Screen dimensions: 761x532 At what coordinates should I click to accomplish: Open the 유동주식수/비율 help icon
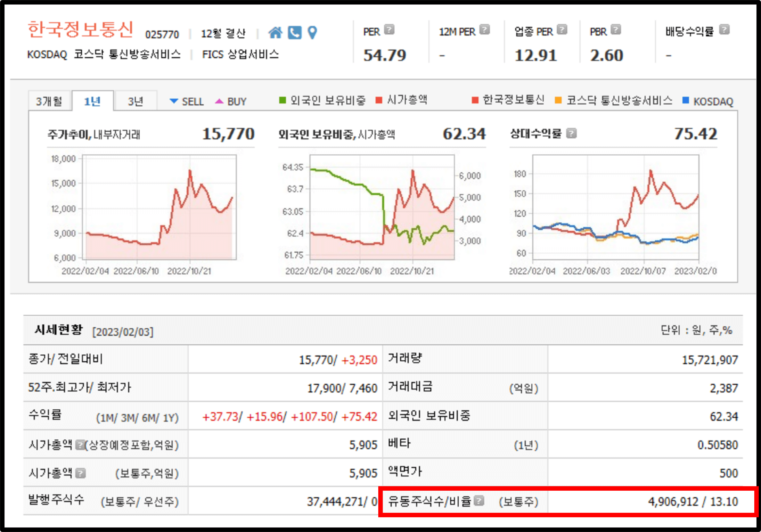[479, 501]
